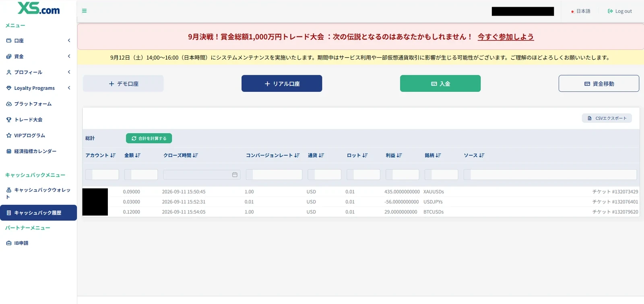Sort by ロット column
644x304 pixels.
click(357, 155)
